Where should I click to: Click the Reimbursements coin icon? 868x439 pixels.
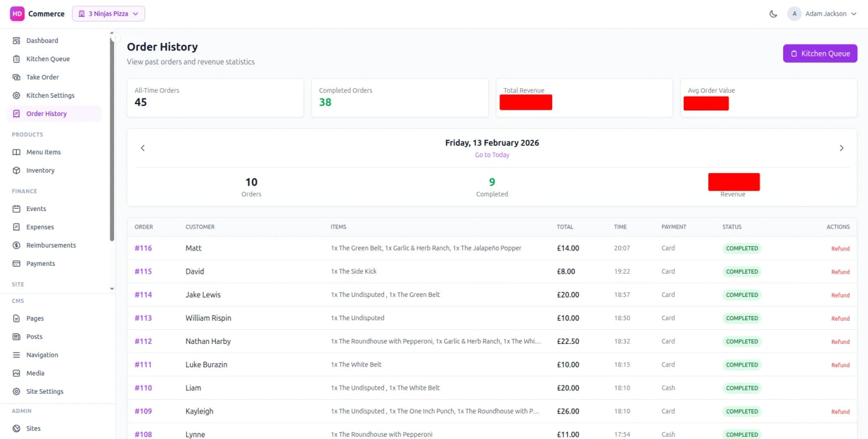click(16, 246)
